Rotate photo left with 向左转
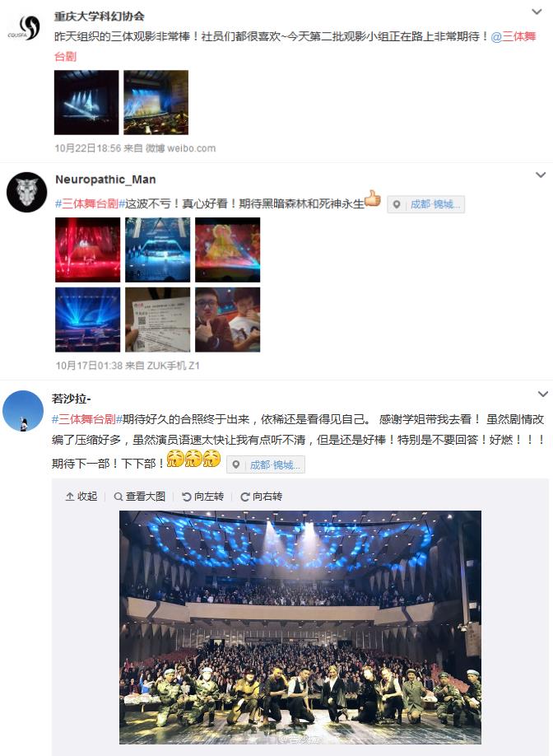Viewport: 553px width, 756px height. click(202, 497)
